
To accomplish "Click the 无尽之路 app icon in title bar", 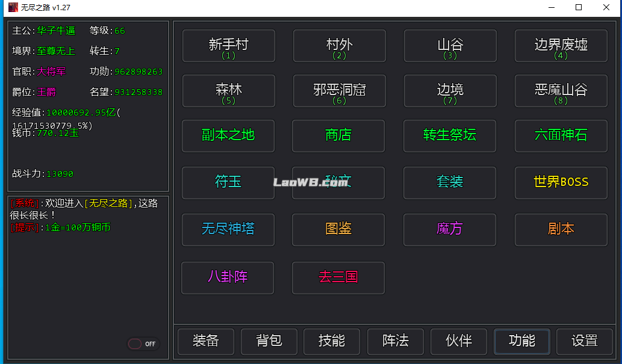I will click(x=13, y=7).
